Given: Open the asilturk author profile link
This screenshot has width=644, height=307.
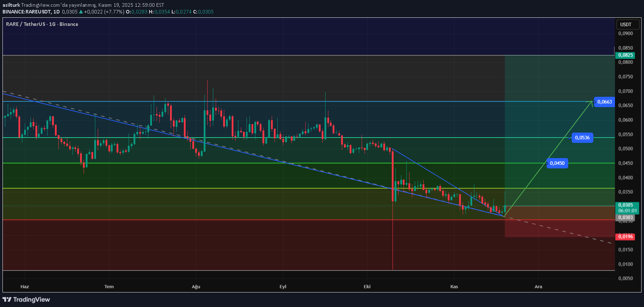Looking at the screenshot, I should [x=11, y=5].
